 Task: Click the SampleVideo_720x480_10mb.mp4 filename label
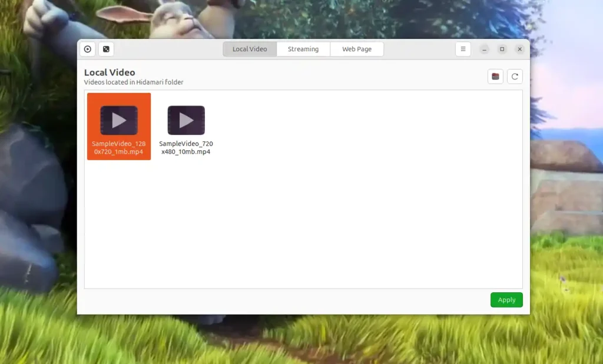pos(186,148)
